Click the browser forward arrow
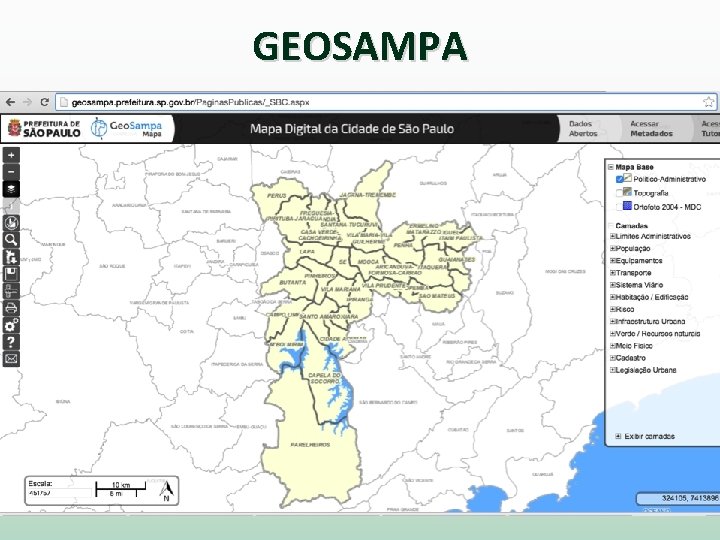 27,102
